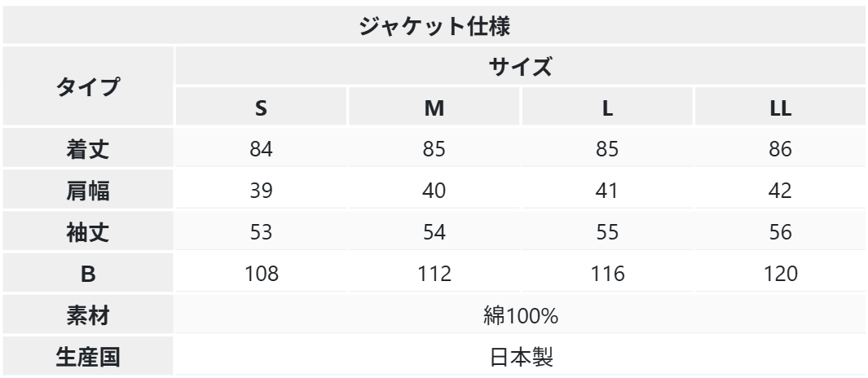Click the B value 108 for size S
The height and width of the screenshot is (378, 868).
tap(261, 275)
